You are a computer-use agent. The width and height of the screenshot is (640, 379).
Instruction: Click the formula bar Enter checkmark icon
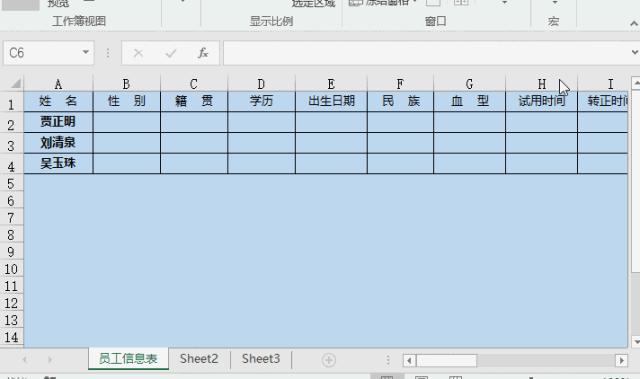(171, 53)
